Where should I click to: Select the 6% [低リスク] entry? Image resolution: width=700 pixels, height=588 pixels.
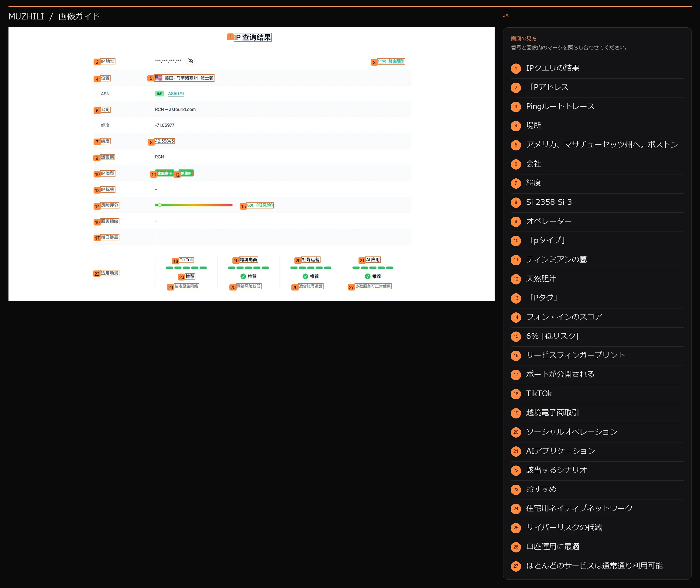pos(597,336)
